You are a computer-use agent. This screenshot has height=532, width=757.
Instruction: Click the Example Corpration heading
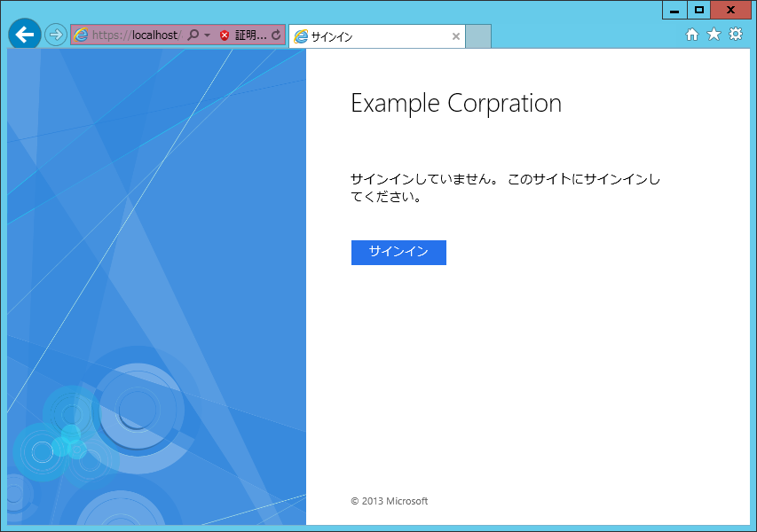pyautogui.click(x=456, y=103)
